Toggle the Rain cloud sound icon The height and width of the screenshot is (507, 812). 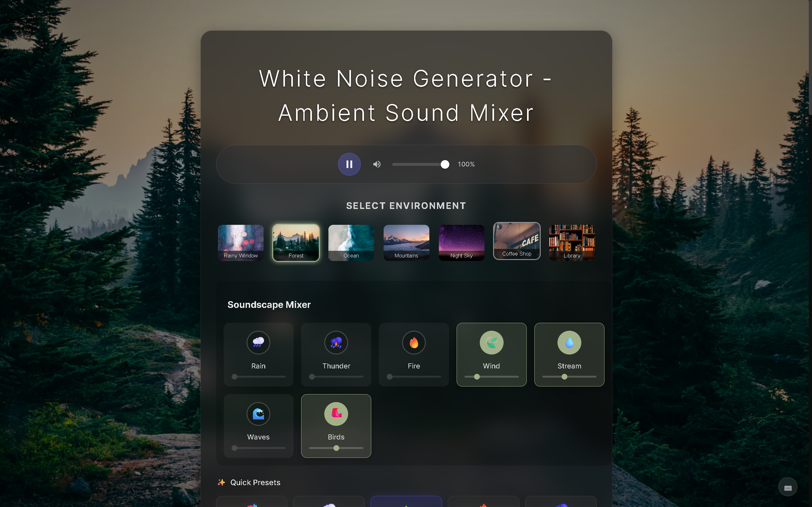coord(258,342)
